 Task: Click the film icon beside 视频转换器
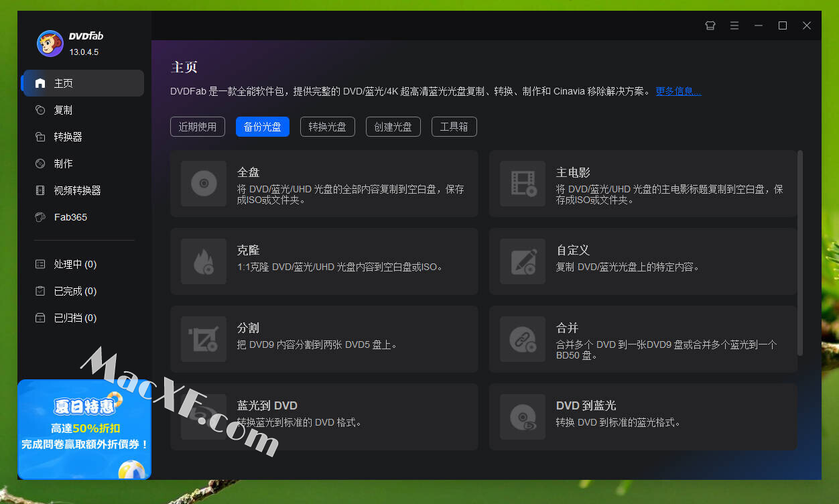tap(40, 190)
